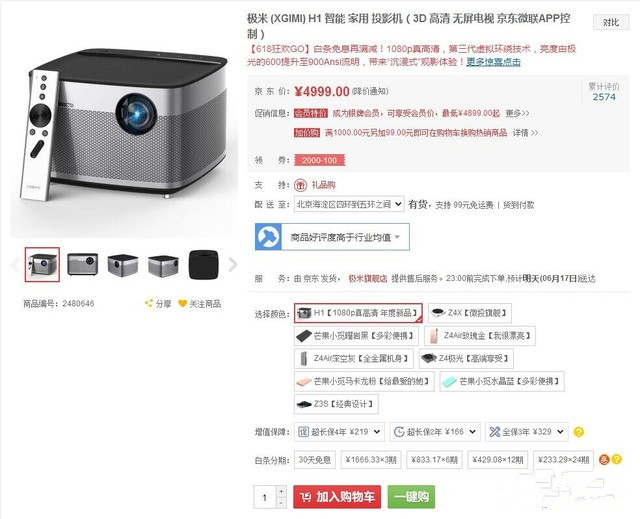This screenshot has width=640, height=519.
Task: Select H1 1080p真高清 product option
Action: coord(358,313)
